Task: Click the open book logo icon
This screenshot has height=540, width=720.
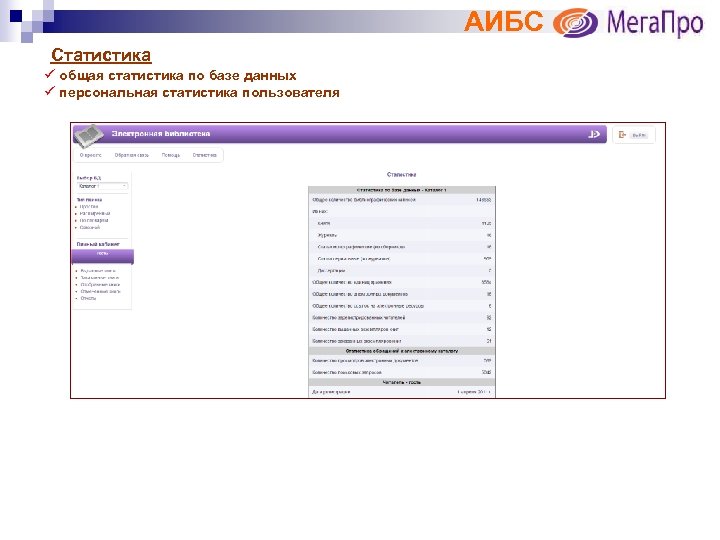Action: point(88,135)
